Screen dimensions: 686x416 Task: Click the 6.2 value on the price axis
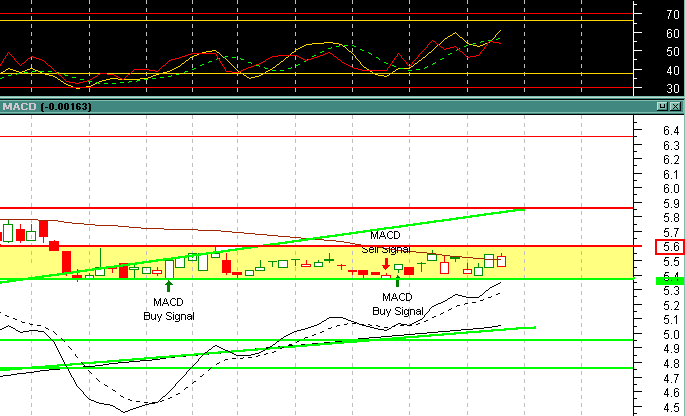coord(671,160)
